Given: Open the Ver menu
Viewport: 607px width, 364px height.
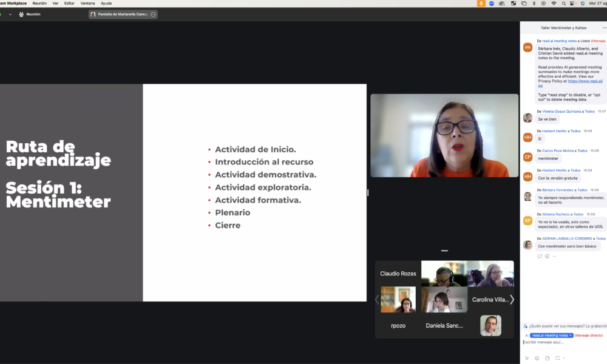Looking at the screenshot, I should point(55,3).
